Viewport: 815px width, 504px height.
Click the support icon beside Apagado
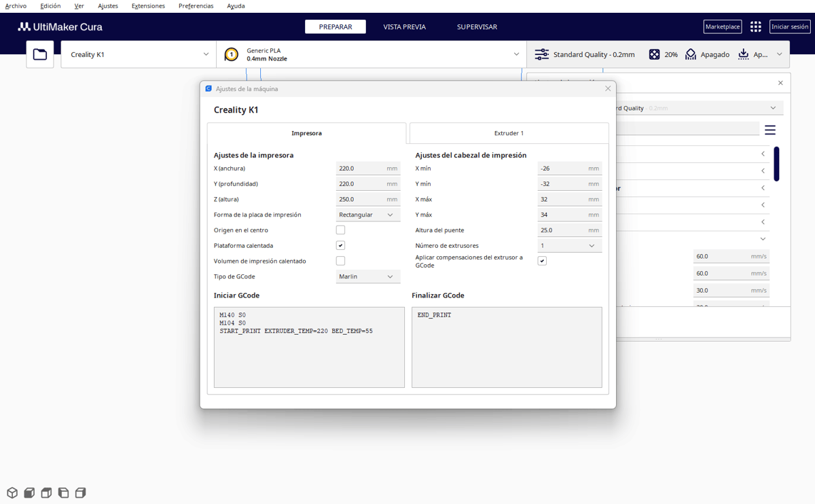tap(691, 54)
